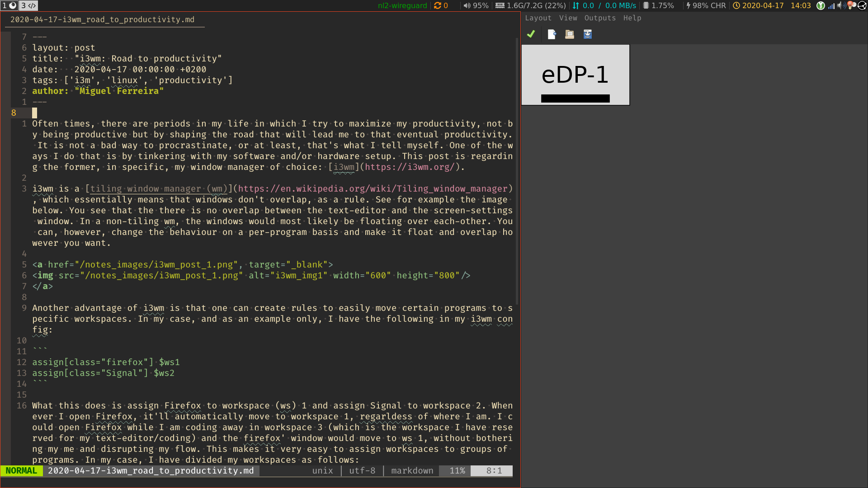
Task: Open the Help menu
Action: tap(632, 18)
